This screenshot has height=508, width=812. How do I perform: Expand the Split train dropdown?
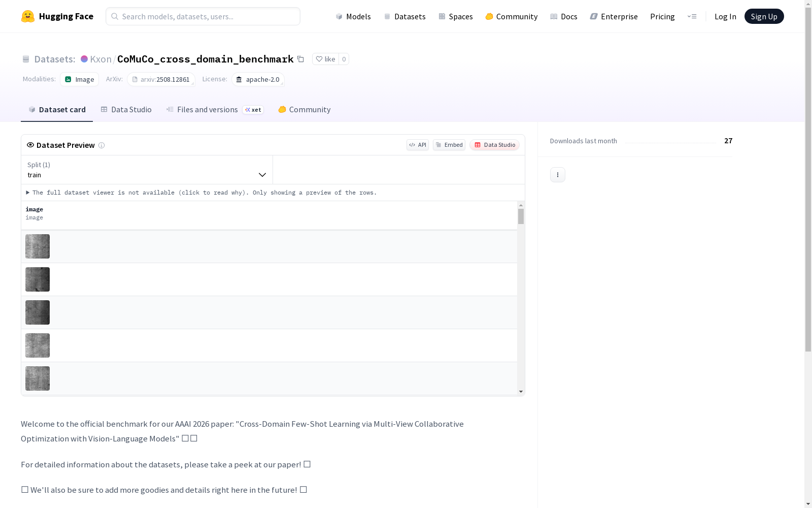(147, 170)
